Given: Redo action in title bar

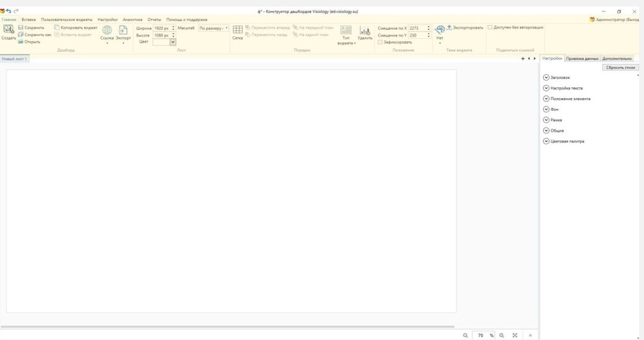Looking at the screenshot, I should click(x=16, y=11).
